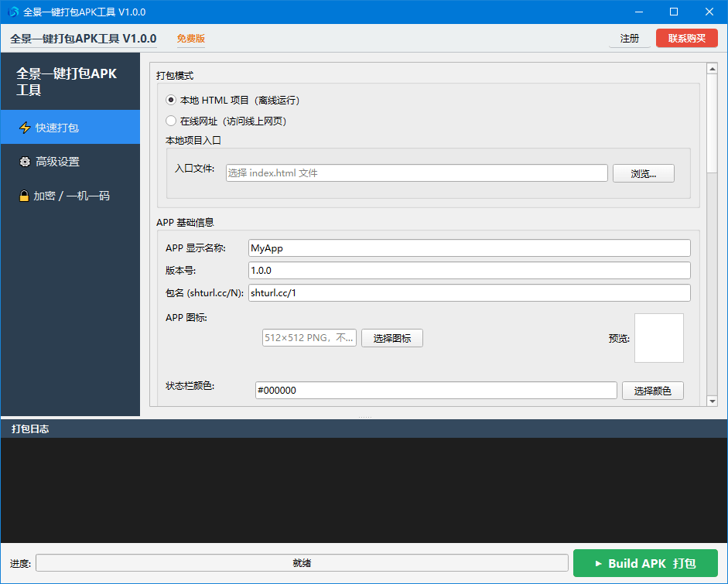Viewport: 728px width, 584px height.
Task: Click the 就绪 progress bar
Action: tap(302, 563)
